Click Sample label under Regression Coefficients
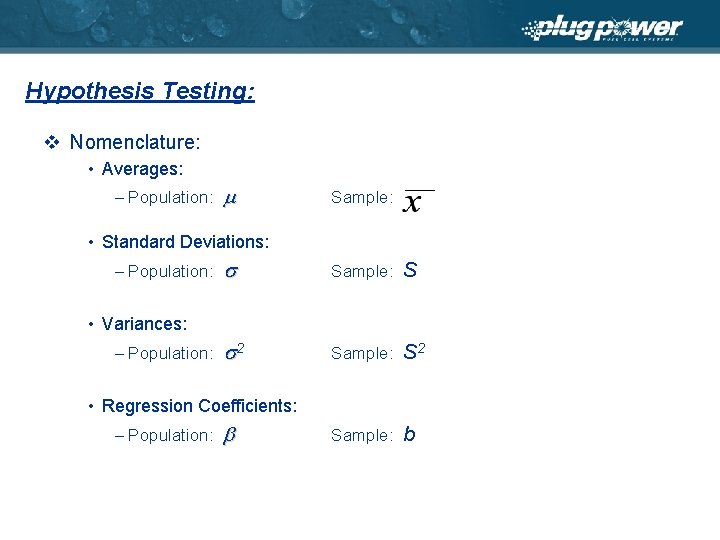 point(362,435)
